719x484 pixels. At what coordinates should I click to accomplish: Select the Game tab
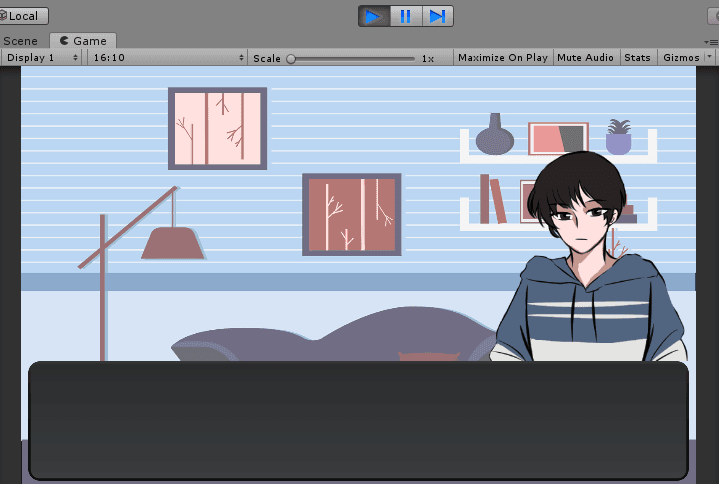(83, 41)
